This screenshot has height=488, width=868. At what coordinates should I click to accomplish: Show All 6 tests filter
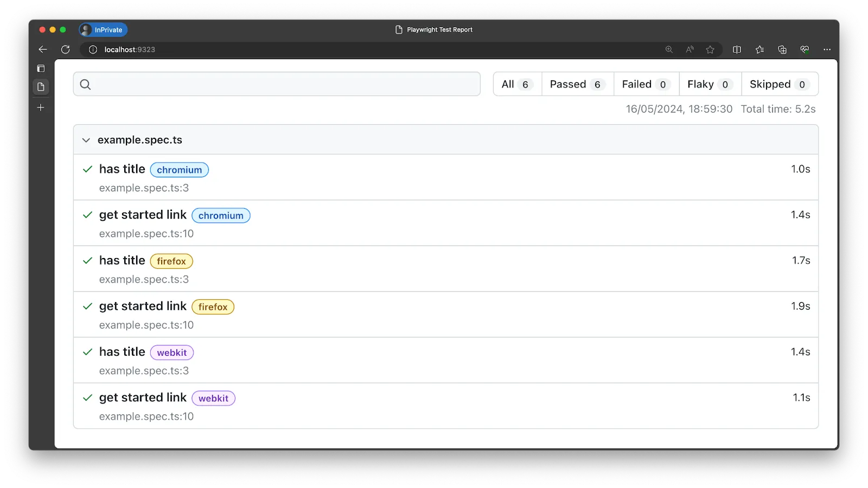(x=518, y=84)
